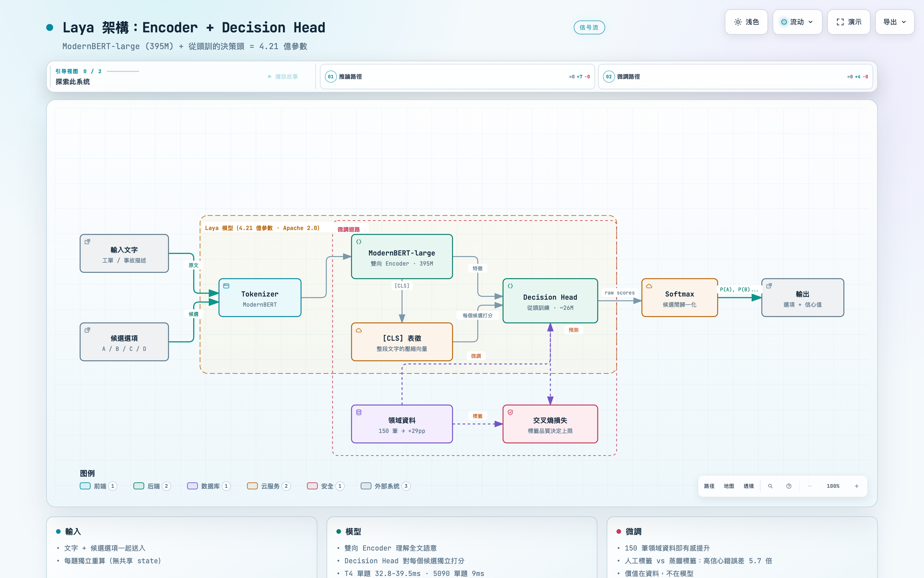Select the Tokenizer node
Screen dimensions: 924x578
pos(260,298)
